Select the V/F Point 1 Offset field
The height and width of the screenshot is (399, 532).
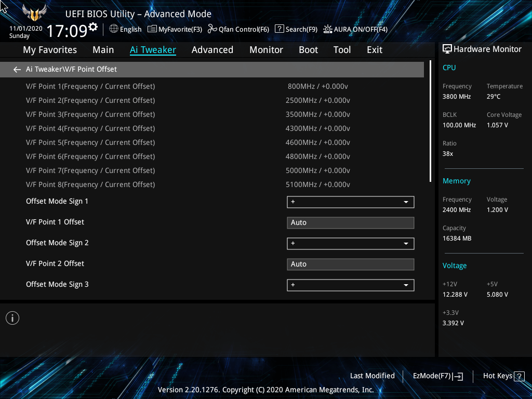(351, 222)
